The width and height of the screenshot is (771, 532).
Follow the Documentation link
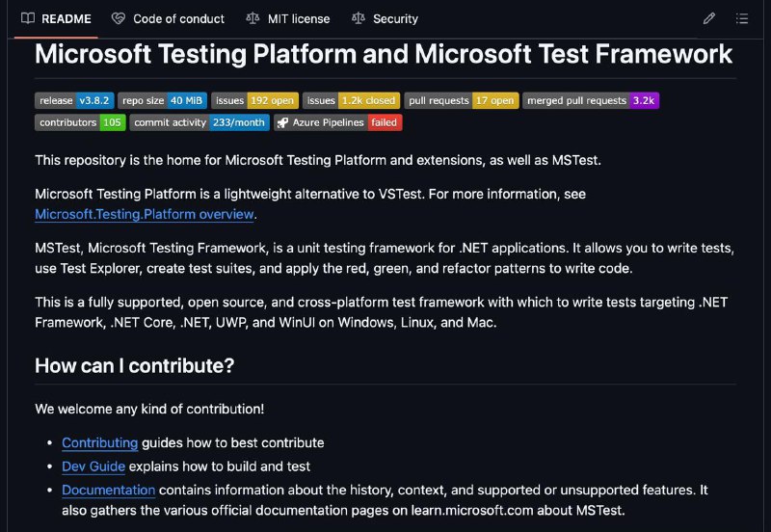coord(109,491)
